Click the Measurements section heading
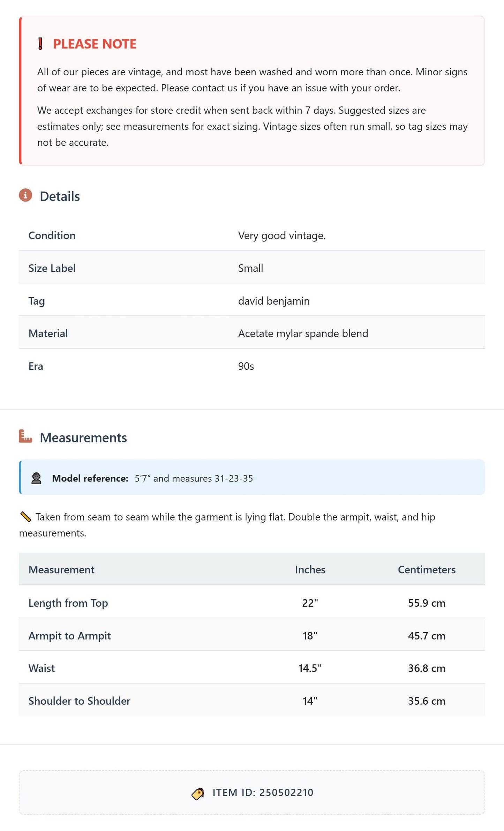 point(83,437)
